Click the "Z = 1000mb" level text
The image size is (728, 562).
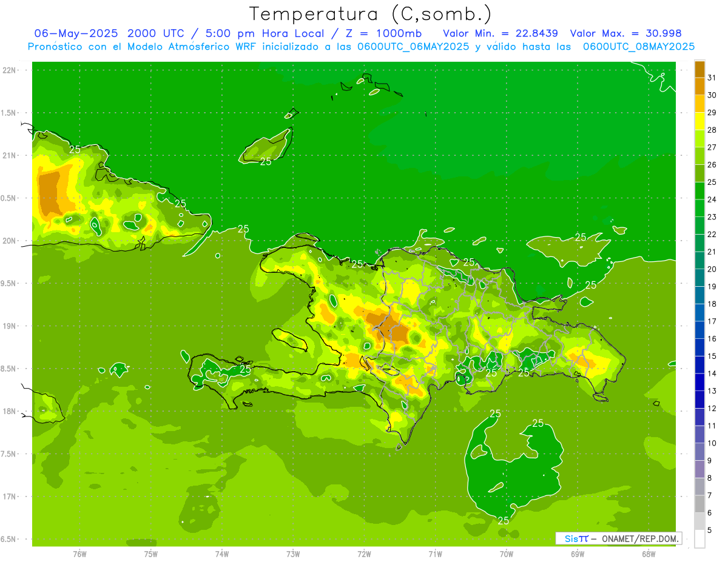[383, 33]
